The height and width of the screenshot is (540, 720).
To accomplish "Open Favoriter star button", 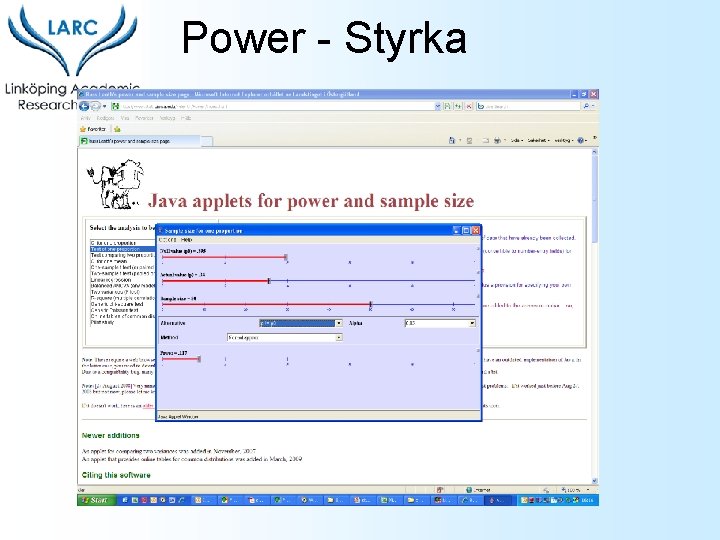I will 93,129.
